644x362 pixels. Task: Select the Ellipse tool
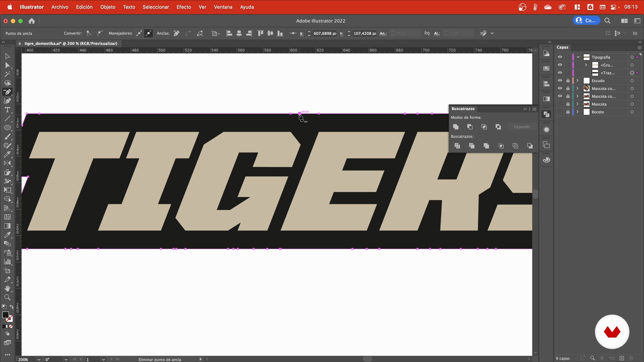click(x=7, y=128)
